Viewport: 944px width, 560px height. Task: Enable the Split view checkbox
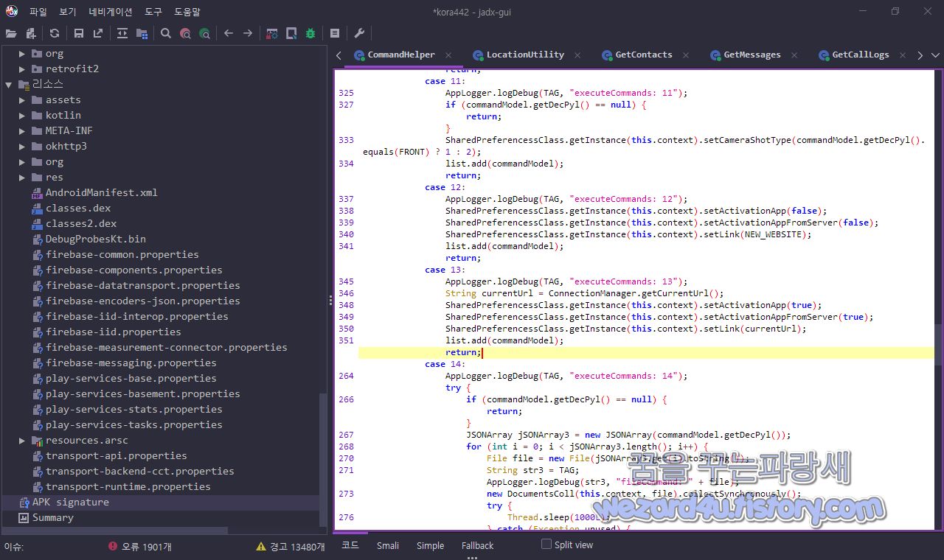546,545
